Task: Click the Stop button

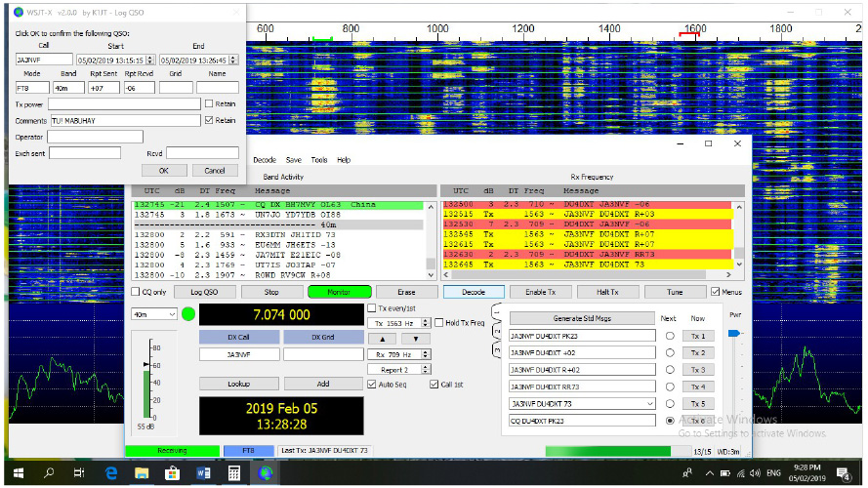Action: click(x=271, y=292)
